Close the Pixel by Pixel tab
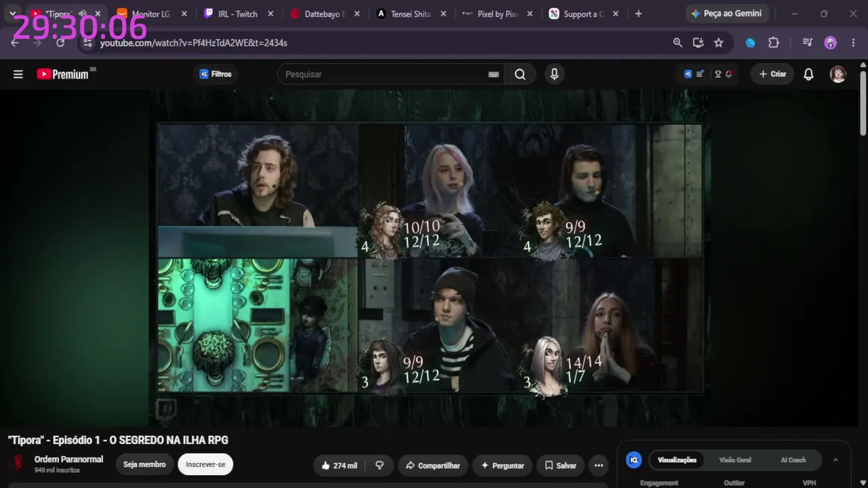This screenshot has width=868, height=488. point(530,14)
